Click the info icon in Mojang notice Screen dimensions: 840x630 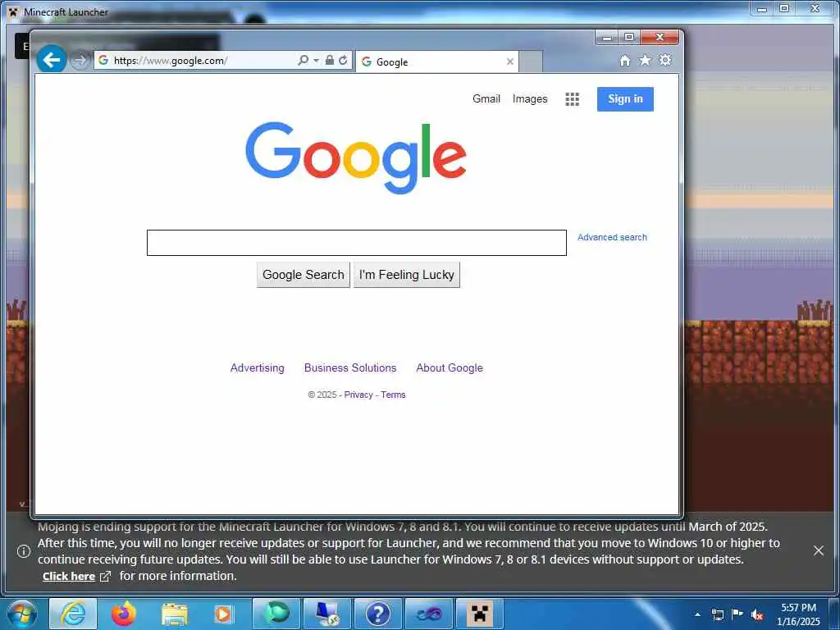pos(24,551)
